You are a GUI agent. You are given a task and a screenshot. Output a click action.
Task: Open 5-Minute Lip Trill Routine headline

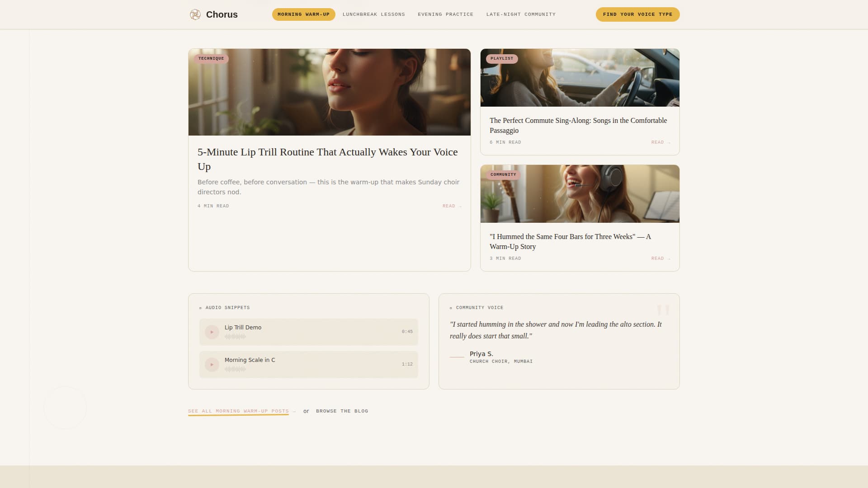click(x=327, y=159)
